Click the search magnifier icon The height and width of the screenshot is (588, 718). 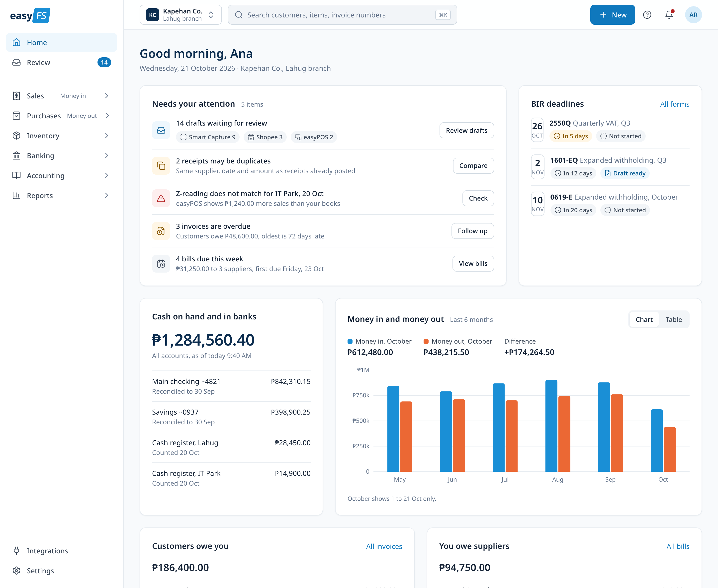click(x=239, y=15)
